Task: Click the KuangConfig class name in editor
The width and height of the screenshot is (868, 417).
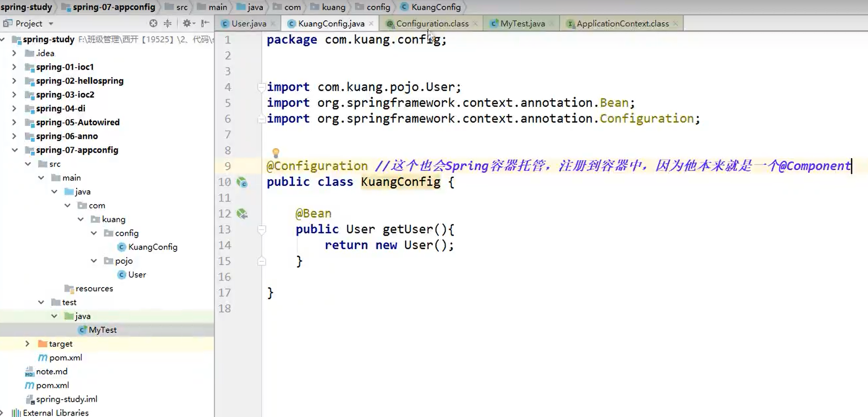Action: [x=401, y=182]
